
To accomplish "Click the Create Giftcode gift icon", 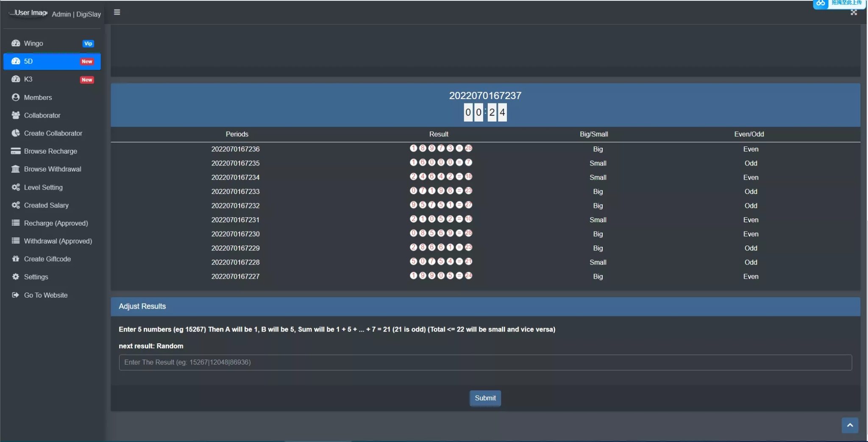I will point(16,259).
